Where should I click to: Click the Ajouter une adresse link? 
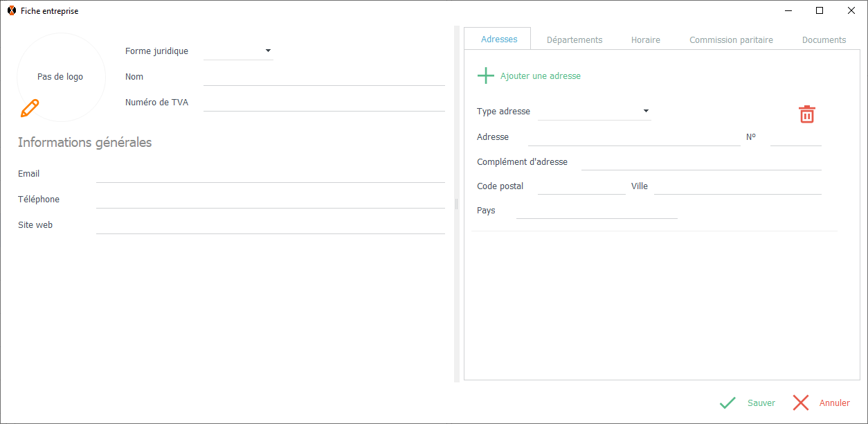(540, 76)
